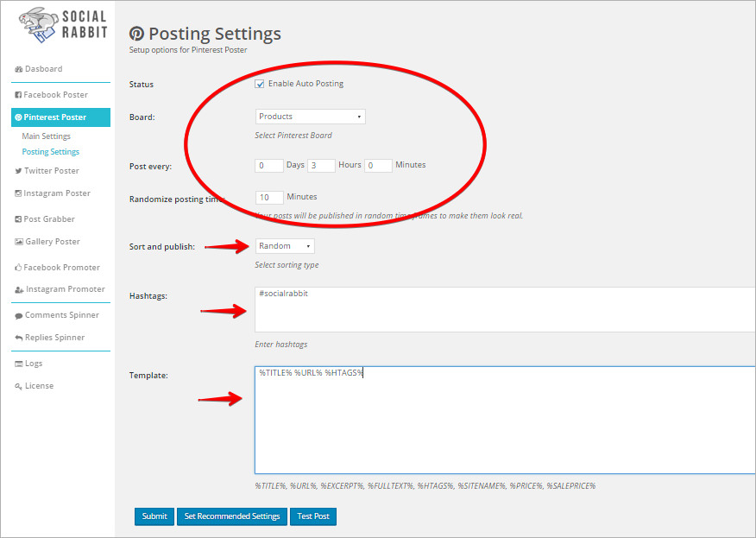The image size is (756, 538).
Task: Click the thumbs-up icon for Facebook Promoter
Action: (18, 268)
